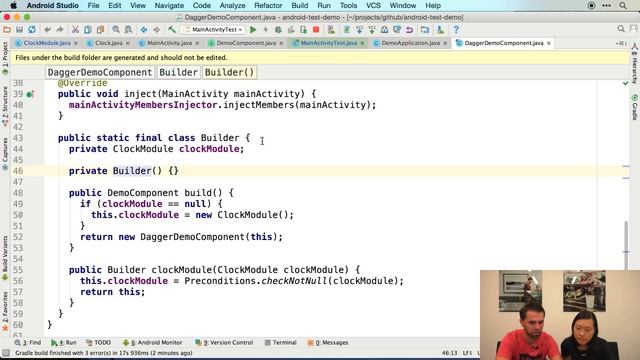Open the Messages tool window

point(328,342)
